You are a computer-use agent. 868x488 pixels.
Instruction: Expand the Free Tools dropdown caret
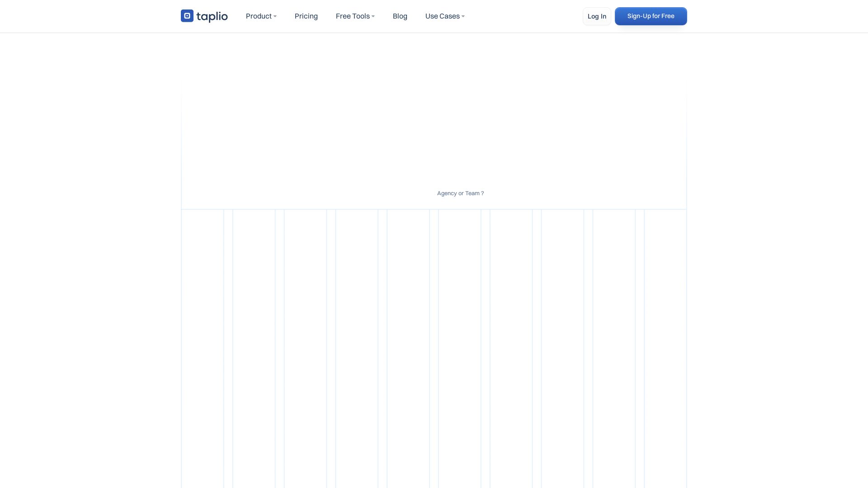pos(373,17)
